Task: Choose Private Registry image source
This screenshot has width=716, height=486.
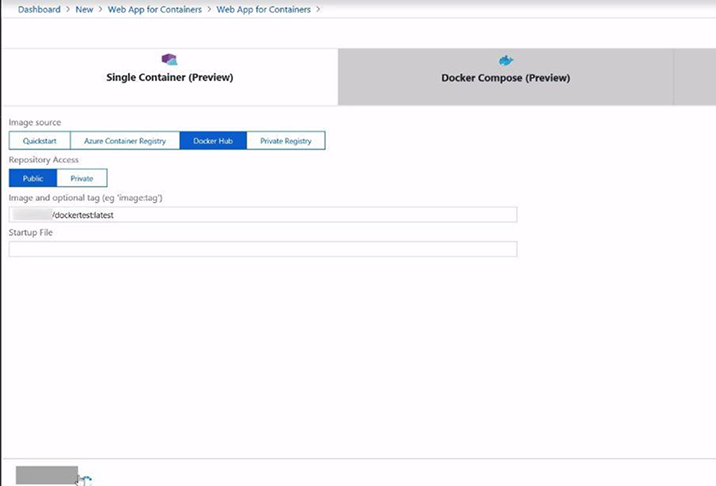Action: (285, 141)
